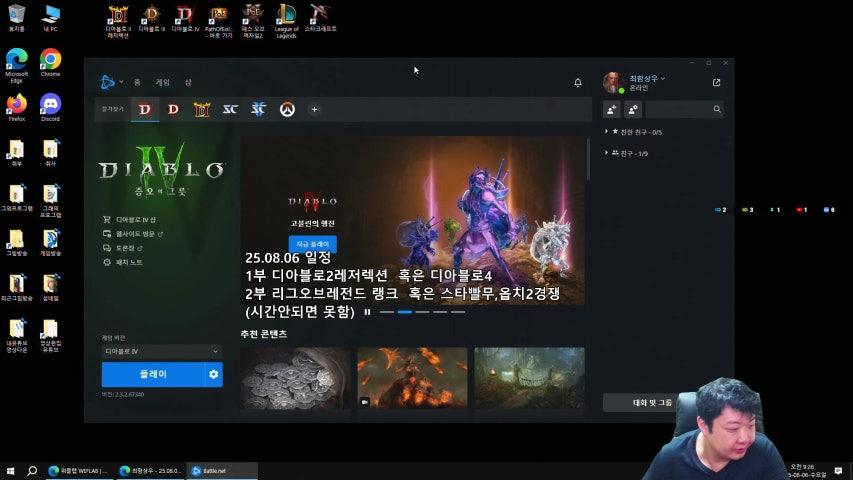The image size is (853, 480).
Task: Click the Diablo IV logo in sidebar
Action: coord(161,170)
